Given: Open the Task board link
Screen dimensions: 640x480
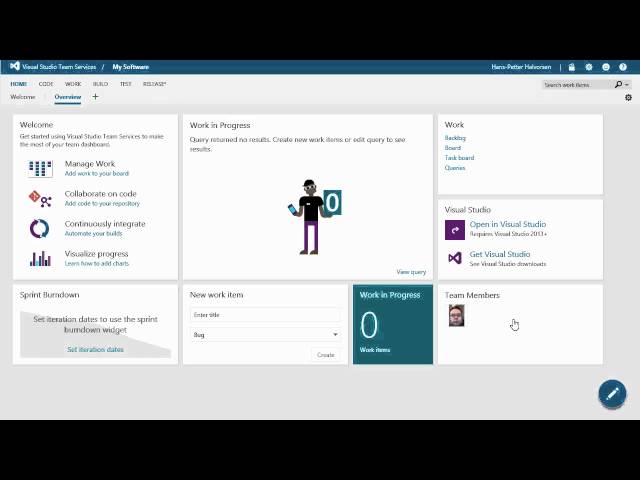Looking at the screenshot, I should 459,158.
